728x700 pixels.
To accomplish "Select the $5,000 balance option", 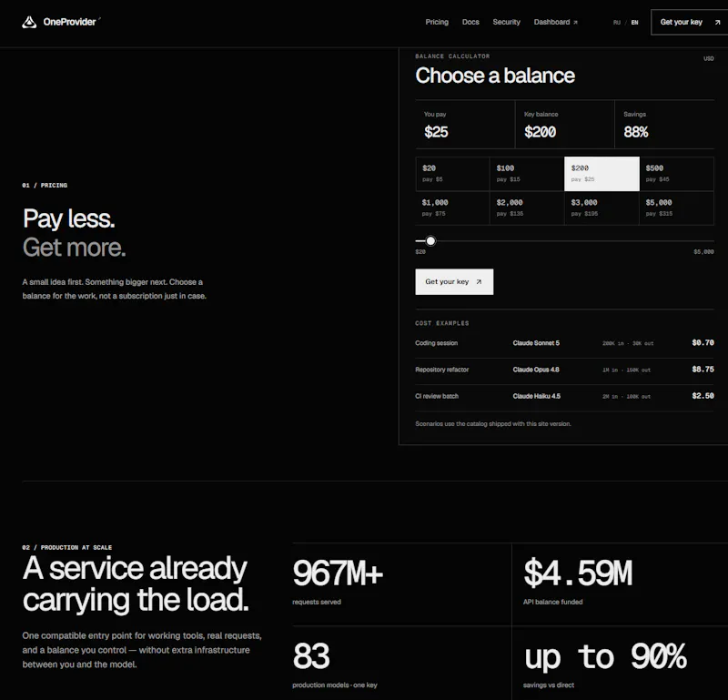I will tap(676, 208).
